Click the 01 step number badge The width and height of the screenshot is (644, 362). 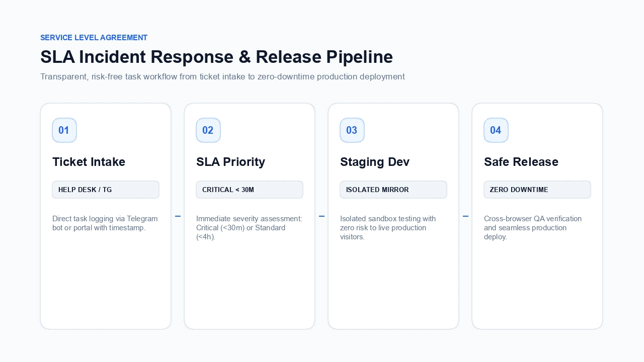[x=64, y=130]
